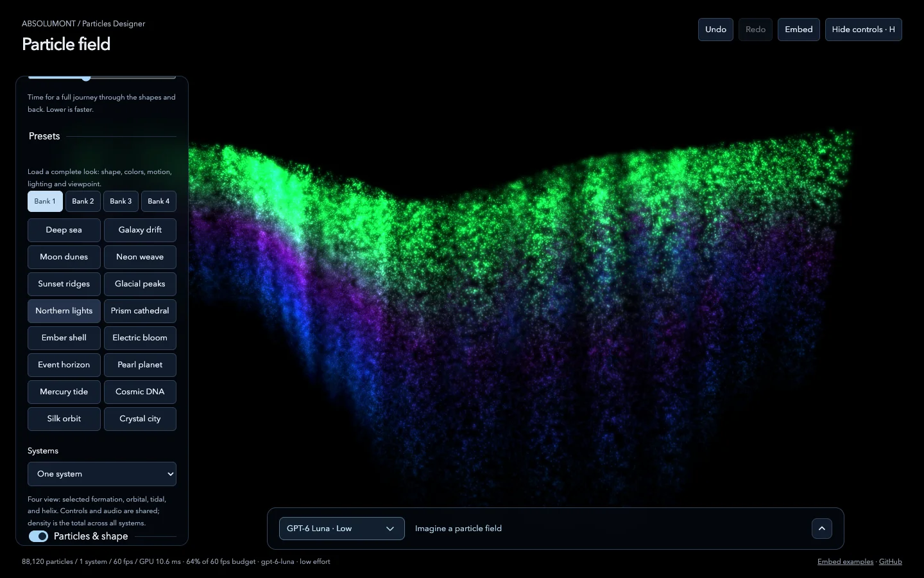924x578 pixels.
Task: Load the Neon weave preset
Action: pyautogui.click(x=140, y=257)
